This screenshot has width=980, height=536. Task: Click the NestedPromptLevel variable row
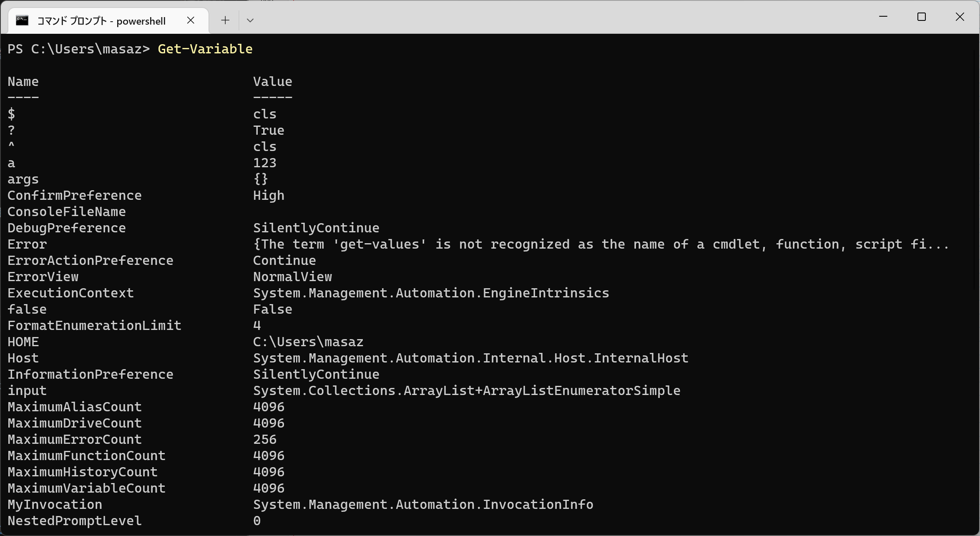[x=74, y=521]
